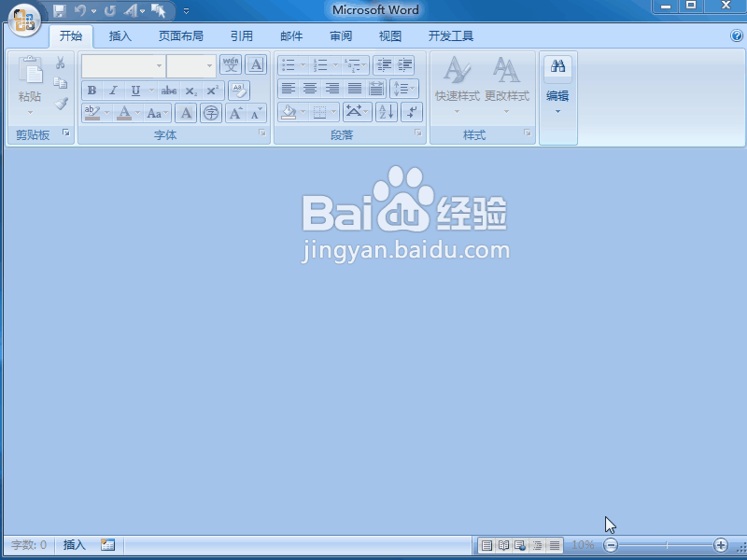
Task: Open the font size combo box
Action: pyautogui.click(x=191, y=65)
